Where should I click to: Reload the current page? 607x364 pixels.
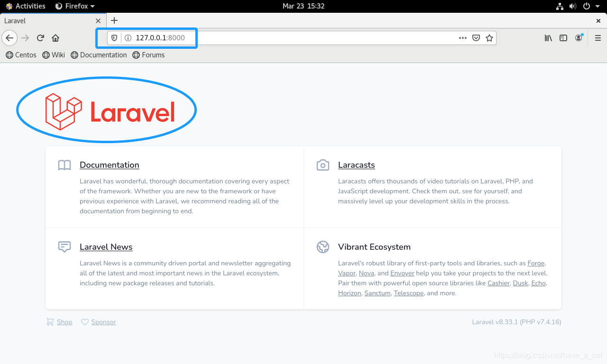tap(40, 38)
